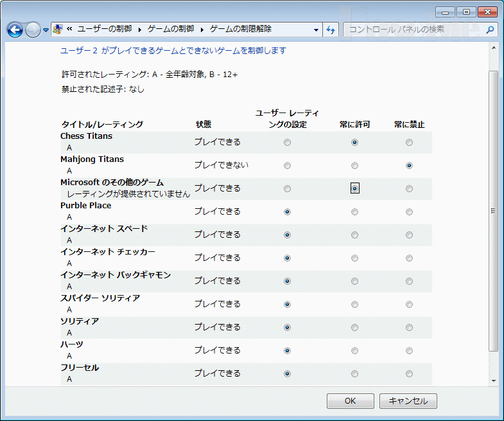The height and width of the screenshot is (421, 504).
Task: Click the ユーザー 2 heading text
Action: coord(173,51)
